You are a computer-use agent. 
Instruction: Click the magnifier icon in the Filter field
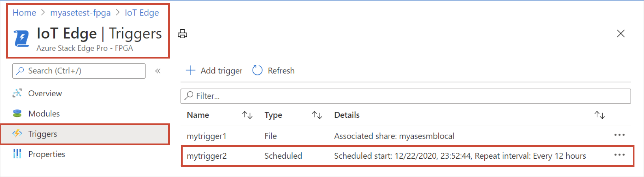click(x=189, y=96)
